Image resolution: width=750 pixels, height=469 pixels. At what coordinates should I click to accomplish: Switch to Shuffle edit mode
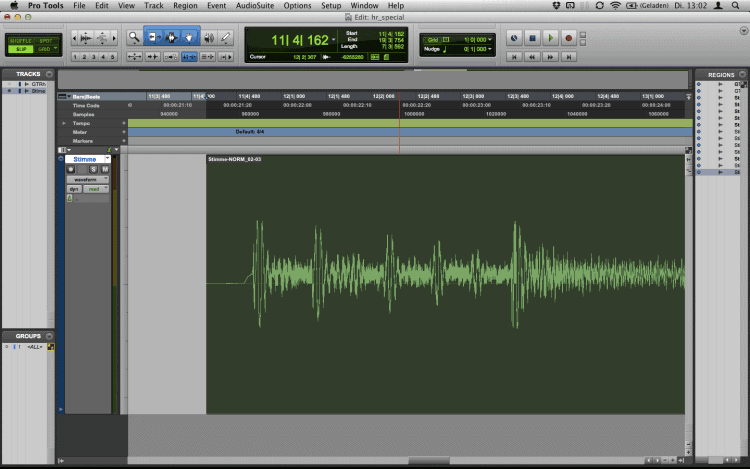point(21,39)
